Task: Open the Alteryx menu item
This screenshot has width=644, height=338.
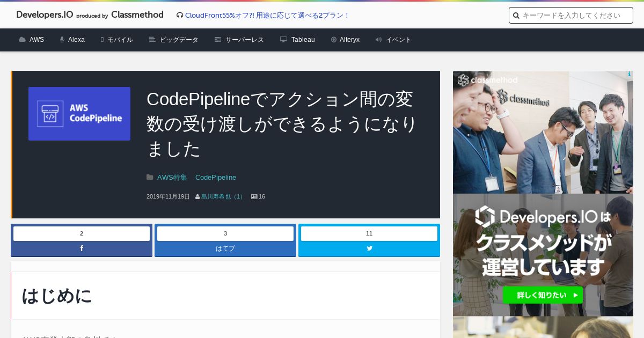Action: 349,40
